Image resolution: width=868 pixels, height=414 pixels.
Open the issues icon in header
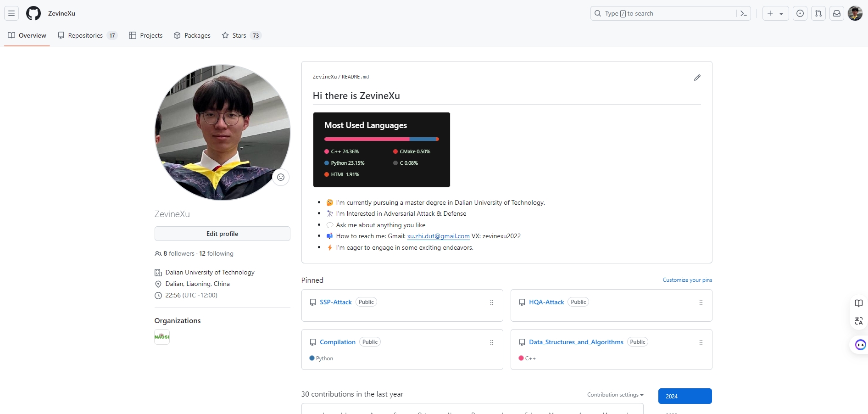[800, 13]
